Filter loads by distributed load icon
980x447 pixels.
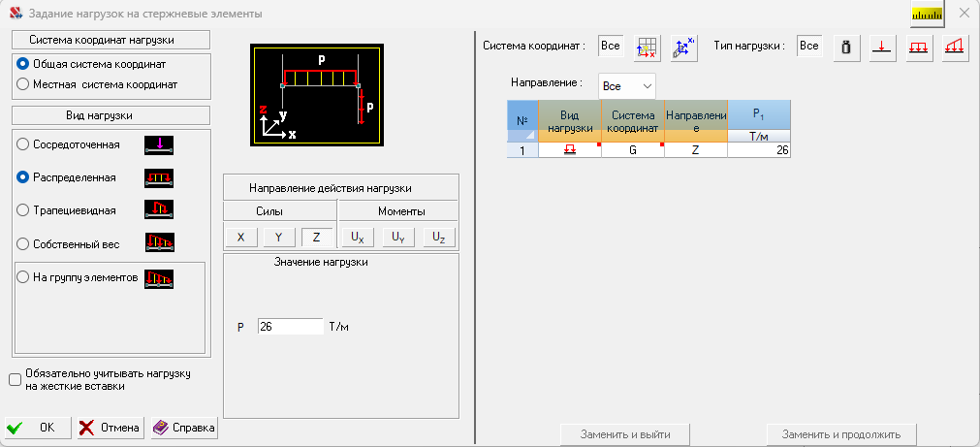[918, 47]
